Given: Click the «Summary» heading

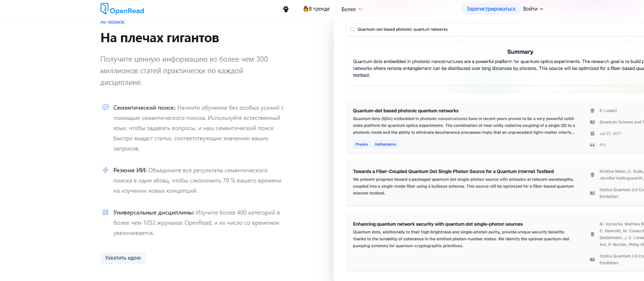Looking at the screenshot, I should (x=520, y=52).
